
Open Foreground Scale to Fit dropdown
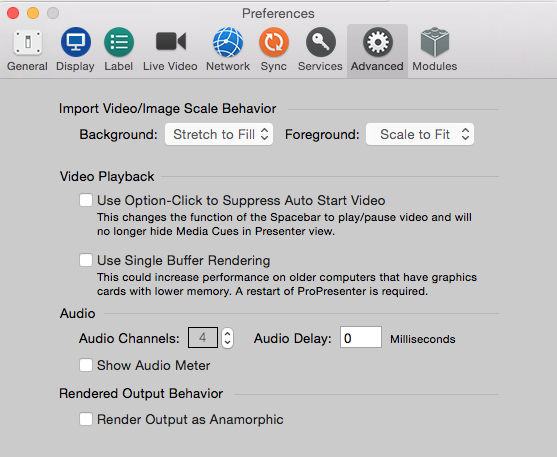tap(420, 134)
